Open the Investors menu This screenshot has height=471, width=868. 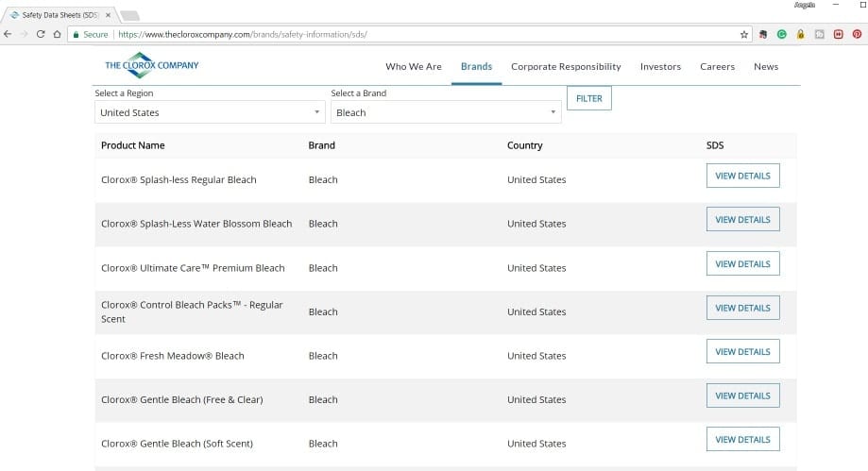click(660, 66)
